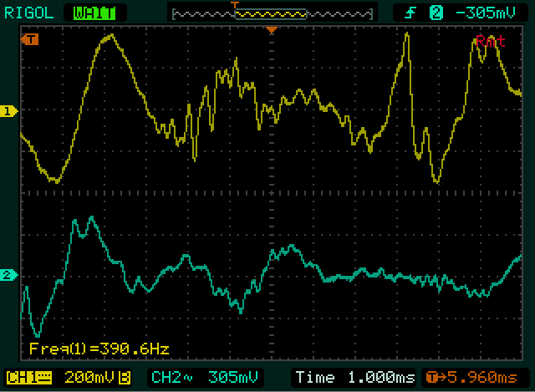Select the yellow channel 1 ground marker
The image size is (535, 392).
9,111
